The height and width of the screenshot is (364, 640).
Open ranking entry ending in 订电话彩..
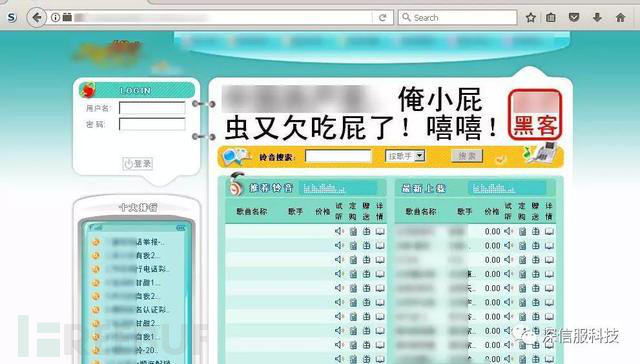138,269
